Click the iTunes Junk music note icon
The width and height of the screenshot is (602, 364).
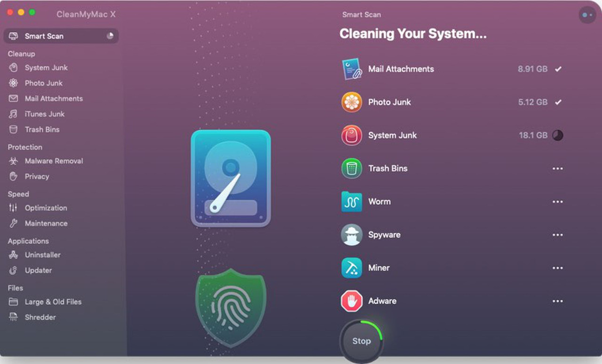(14, 114)
